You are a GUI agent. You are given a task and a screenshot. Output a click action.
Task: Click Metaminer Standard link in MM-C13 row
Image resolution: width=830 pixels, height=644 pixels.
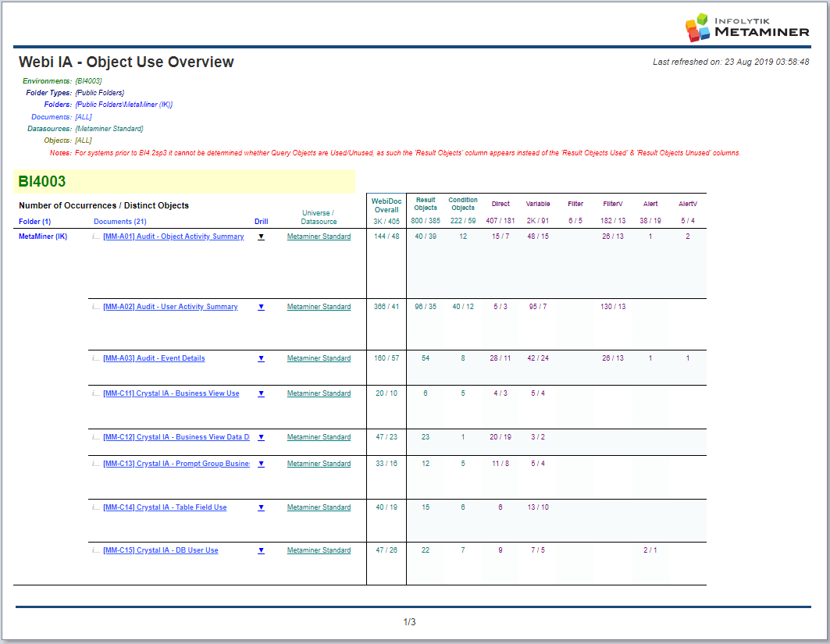(x=319, y=464)
